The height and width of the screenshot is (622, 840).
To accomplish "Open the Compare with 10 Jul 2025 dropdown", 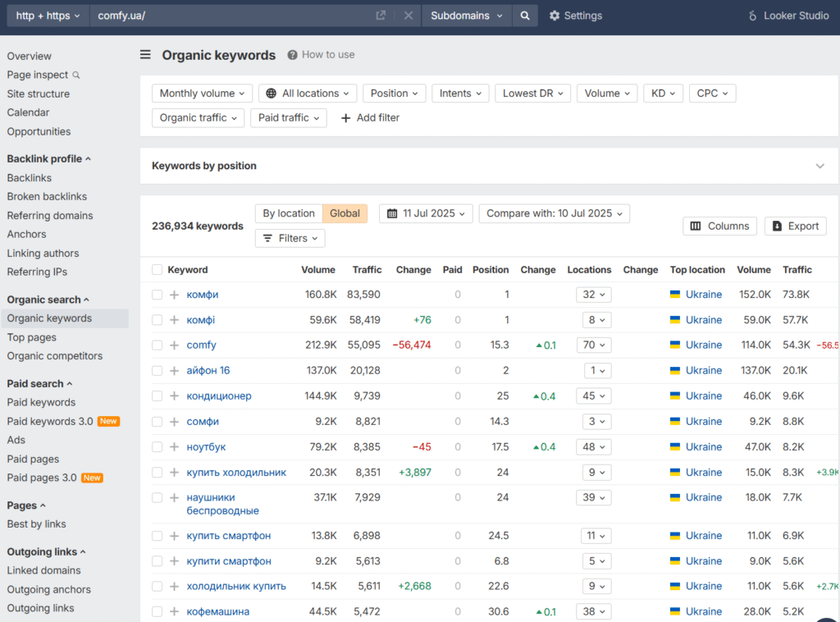I will [x=554, y=213].
